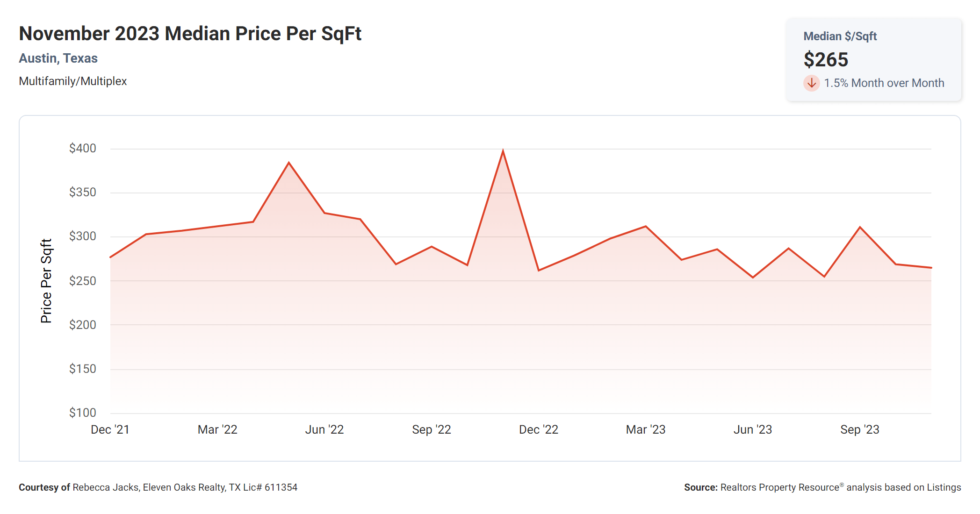Screen dimensions: 980x514
Task: Click the Jun '22 x-axis label
Action: [324, 429]
